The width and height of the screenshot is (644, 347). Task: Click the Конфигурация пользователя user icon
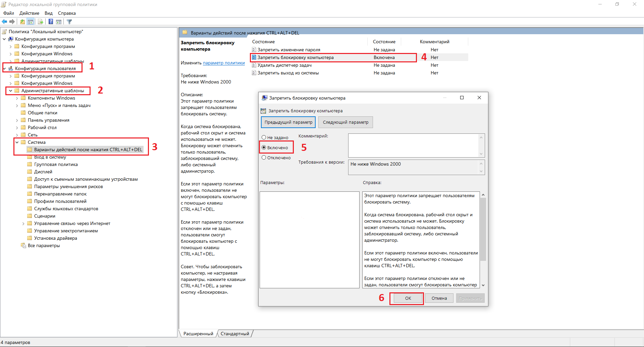point(11,68)
